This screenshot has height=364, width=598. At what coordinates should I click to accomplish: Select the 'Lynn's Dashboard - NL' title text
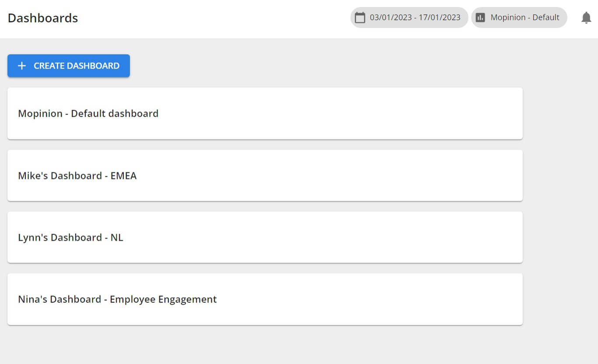point(70,237)
